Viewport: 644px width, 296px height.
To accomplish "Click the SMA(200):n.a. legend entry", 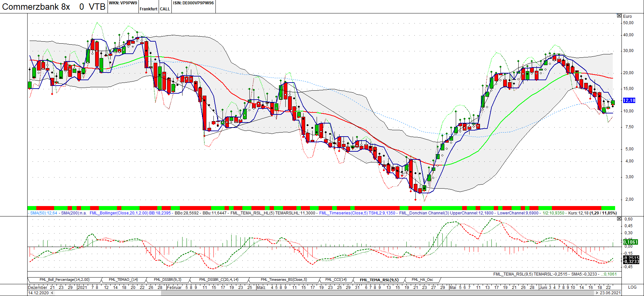I will [x=74, y=213].
